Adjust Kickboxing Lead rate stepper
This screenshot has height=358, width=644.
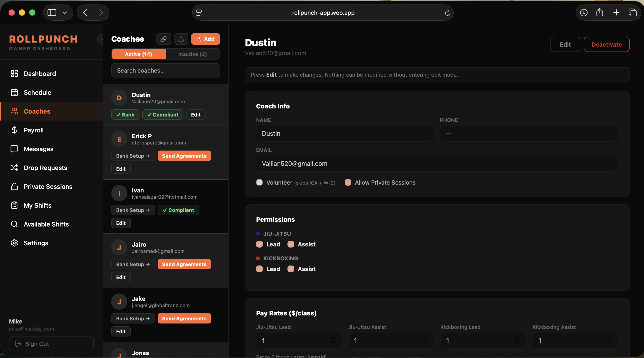pos(517,340)
